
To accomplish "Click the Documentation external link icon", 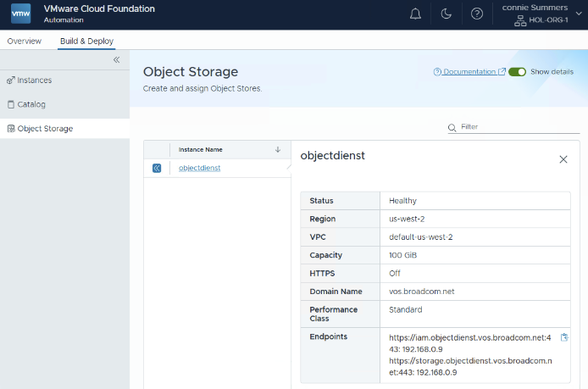I will 502,72.
